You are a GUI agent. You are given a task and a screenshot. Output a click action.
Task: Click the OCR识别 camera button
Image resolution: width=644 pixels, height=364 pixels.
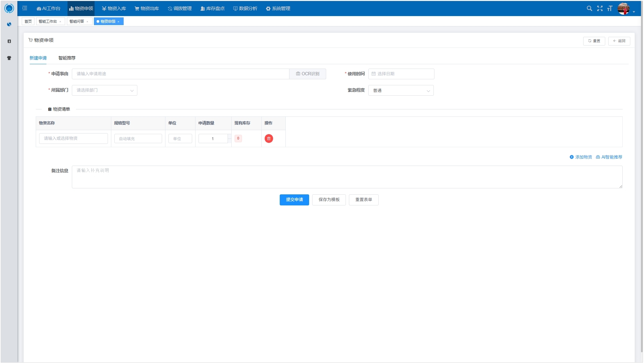307,74
